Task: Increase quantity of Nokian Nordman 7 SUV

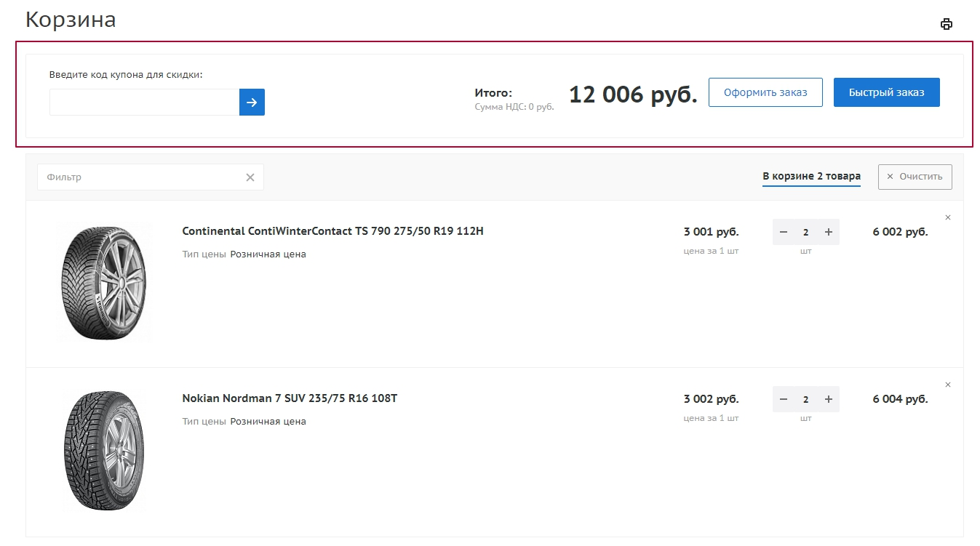Action: (829, 399)
